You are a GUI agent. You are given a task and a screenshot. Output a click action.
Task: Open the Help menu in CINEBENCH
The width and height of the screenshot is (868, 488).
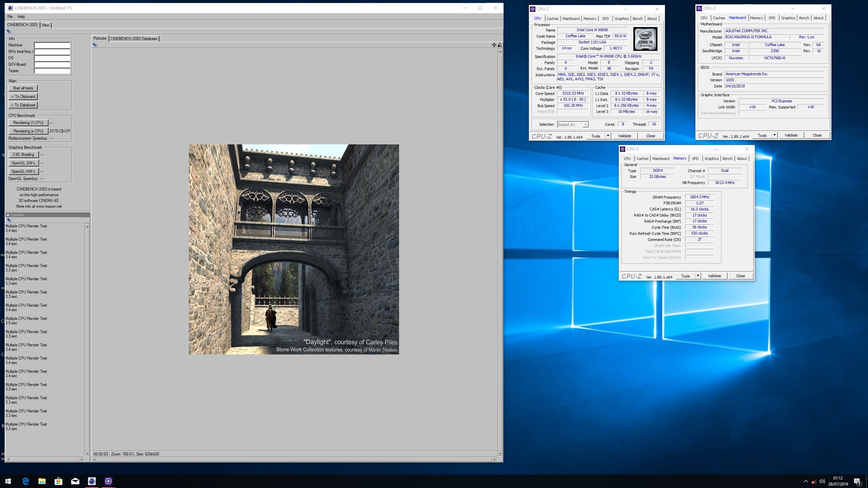point(21,17)
